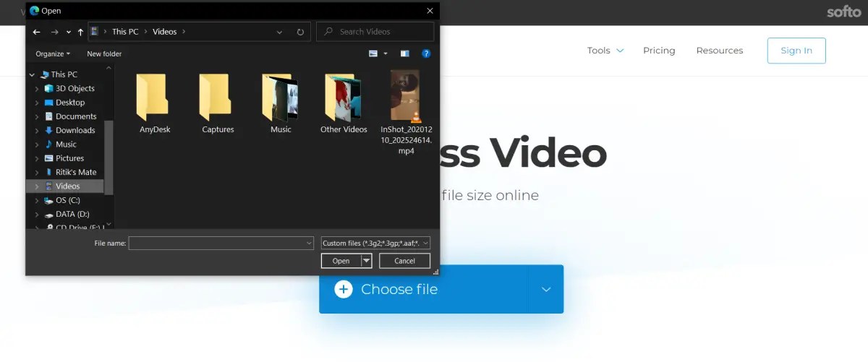868x362 pixels.
Task: Open the Organize menu
Action: pos(53,53)
